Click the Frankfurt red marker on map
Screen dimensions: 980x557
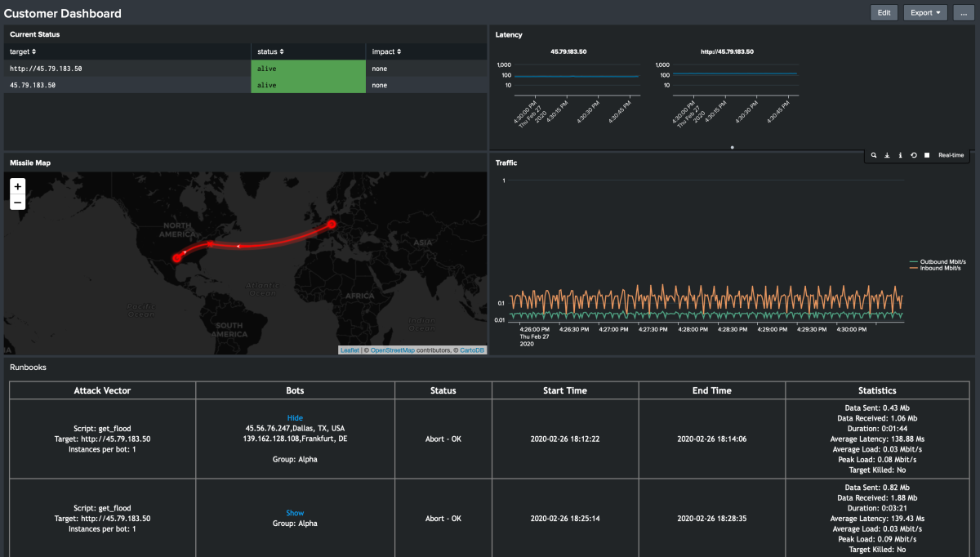(x=332, y=224)
